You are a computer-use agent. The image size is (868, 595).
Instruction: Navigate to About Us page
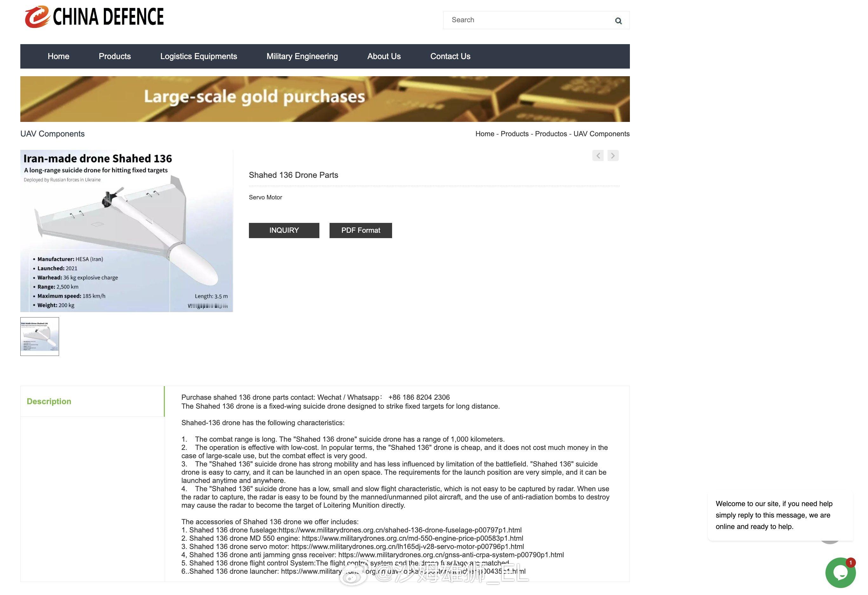pyautogui.click(x=384, y=57)
